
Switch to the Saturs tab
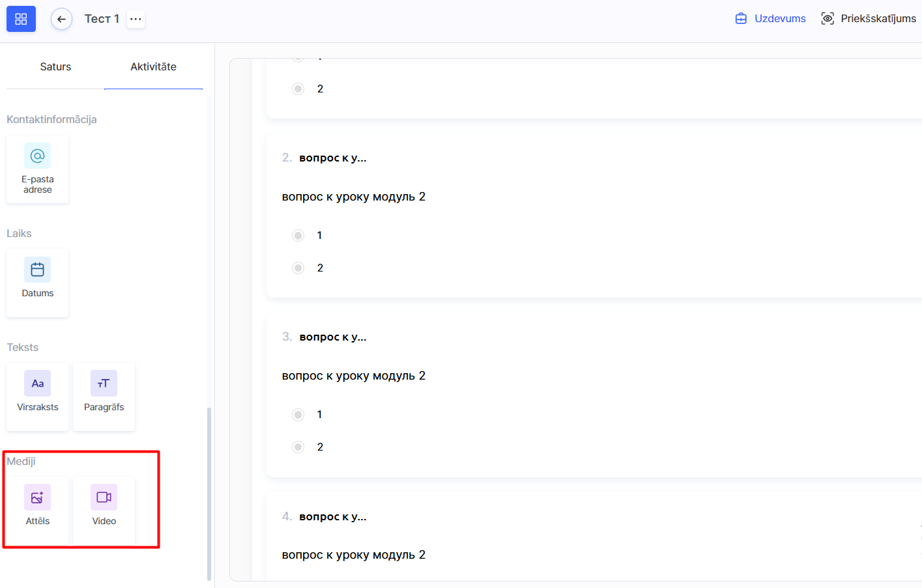click(x=55, y=66)
